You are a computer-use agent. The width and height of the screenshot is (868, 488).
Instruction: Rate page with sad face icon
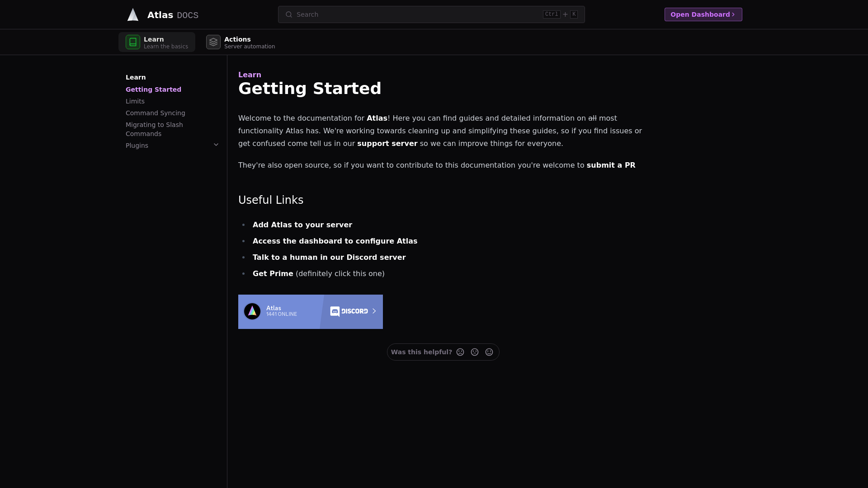tap(460, 352)
